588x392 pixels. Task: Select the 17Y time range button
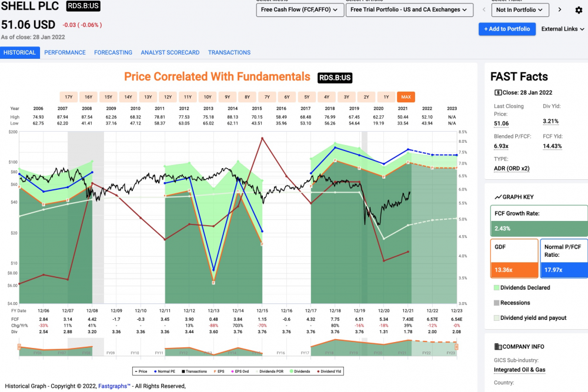(x=69, y=97)
